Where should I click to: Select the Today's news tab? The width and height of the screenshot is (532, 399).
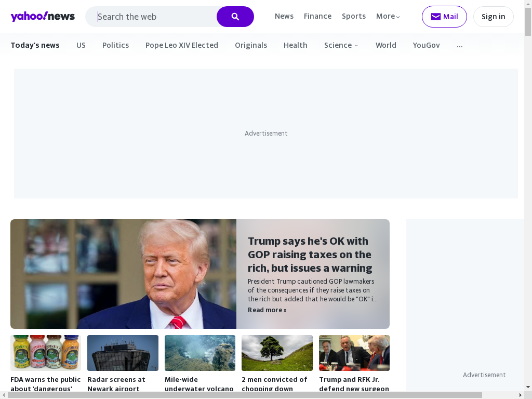pyautogui.click(x=35, y=45)
